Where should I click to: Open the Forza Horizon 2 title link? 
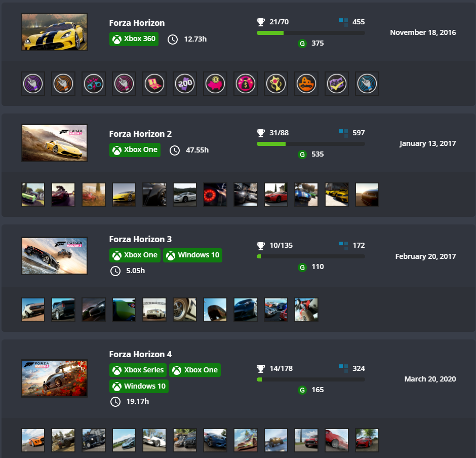[x=140, y=134]
